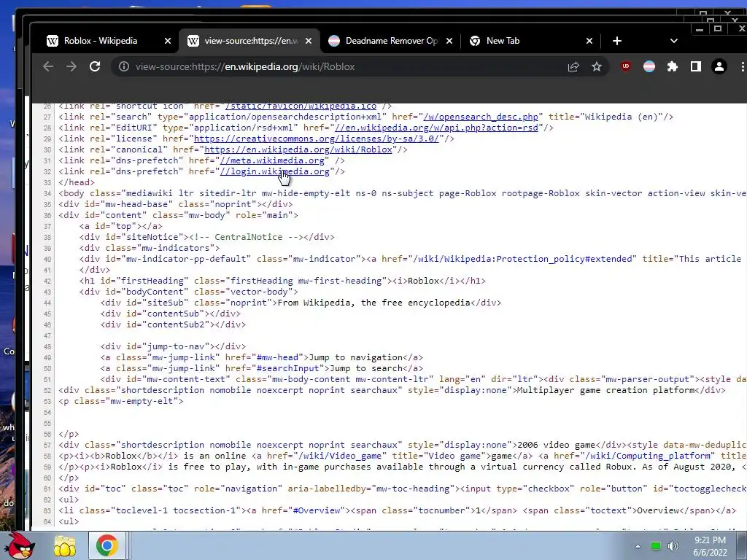
Task: Open the favicon wikipedia.ico link
Action: [301, 106]
